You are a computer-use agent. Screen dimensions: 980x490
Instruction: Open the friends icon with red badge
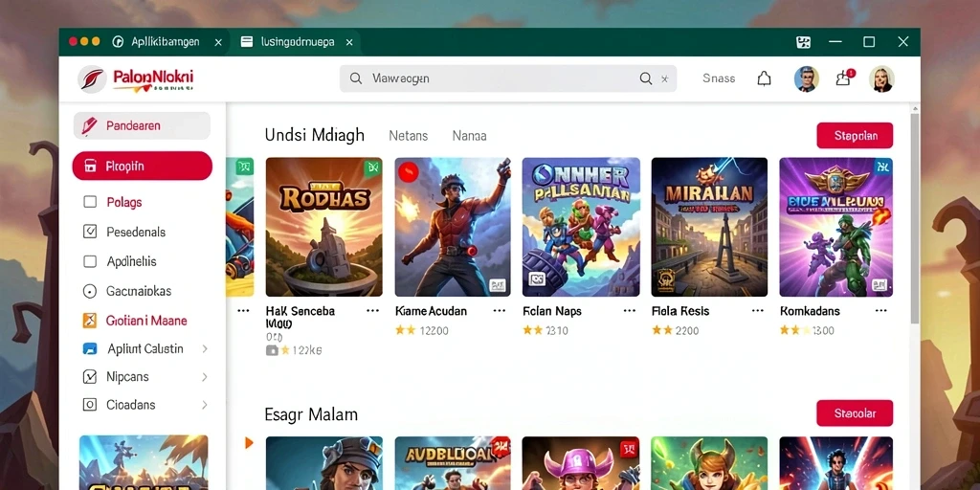click(x=844, y=78)
